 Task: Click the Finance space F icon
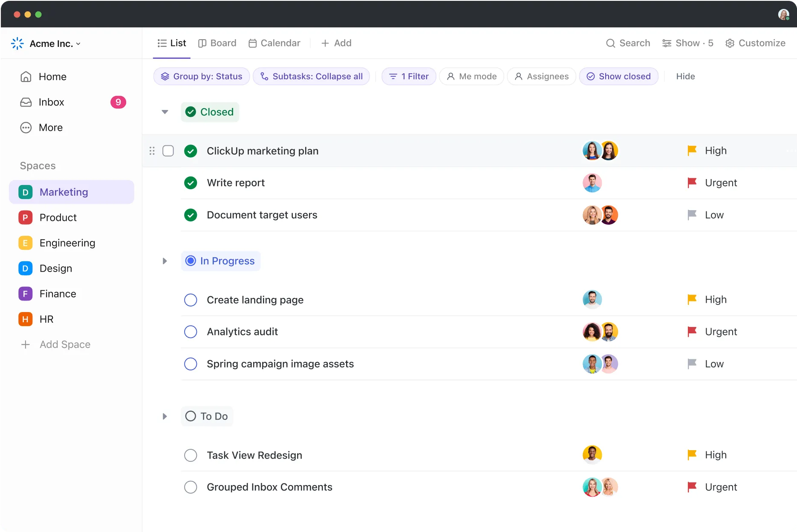click(x=26, y=294)
